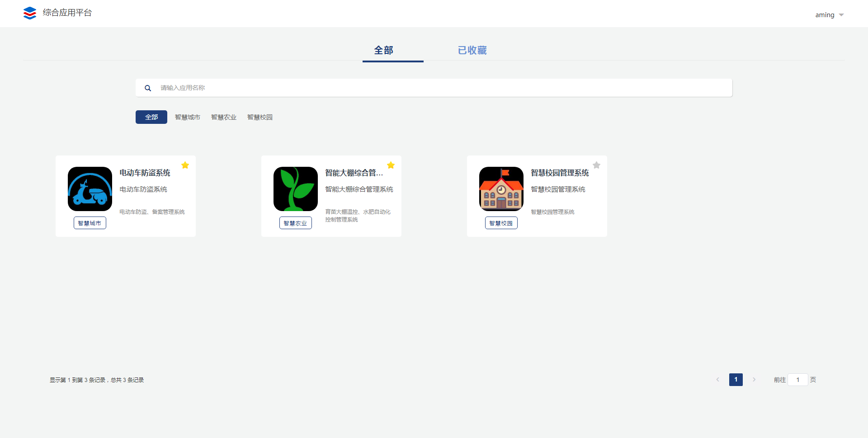The height and width of the screenshot is (438, 868).
Task: Click the 智慧校园 tag on campus card
Action: click(501, 223)
